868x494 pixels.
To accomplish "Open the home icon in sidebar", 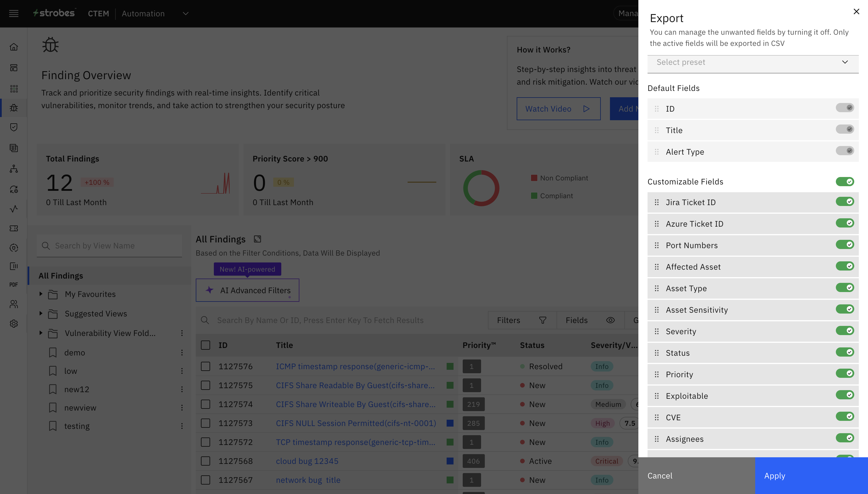I will 13,47.
